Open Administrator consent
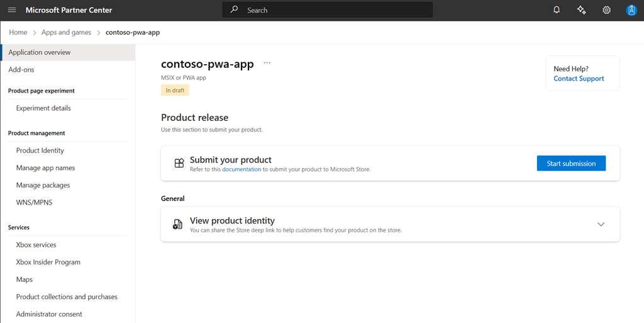 coord(49,314)
